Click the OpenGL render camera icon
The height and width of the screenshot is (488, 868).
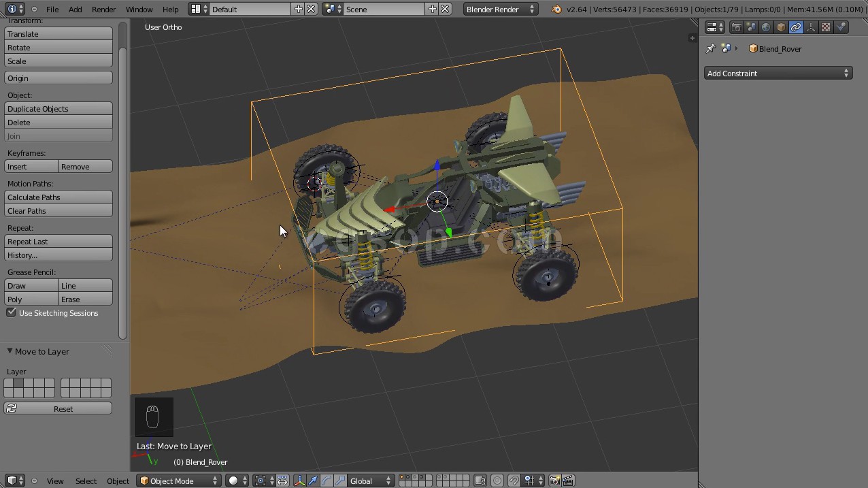point(554,481)
